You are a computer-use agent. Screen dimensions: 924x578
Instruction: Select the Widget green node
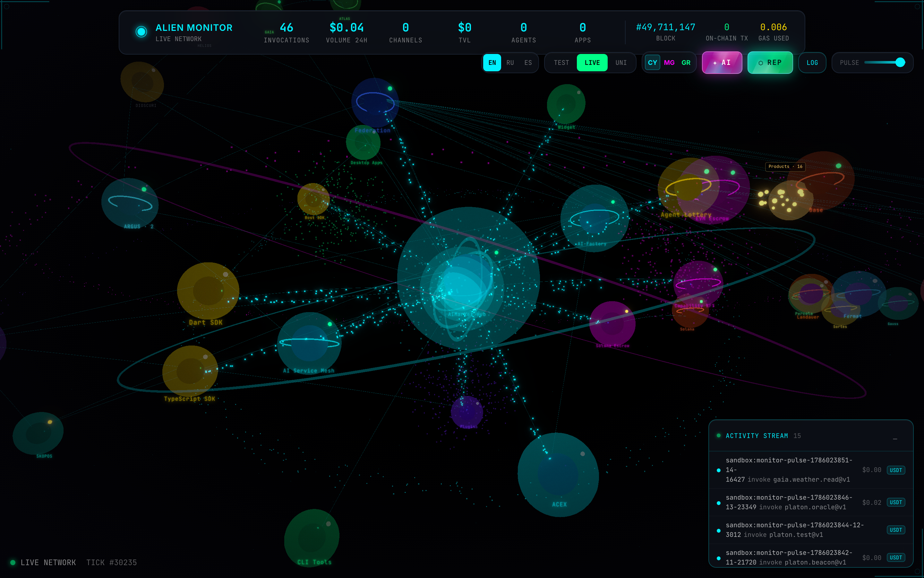tap(566, 104)
